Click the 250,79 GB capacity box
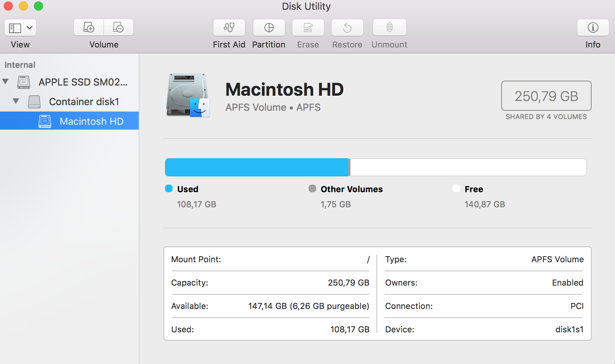Image resolution: width=615 pixels, height=364 pixels. coord(546,96)
